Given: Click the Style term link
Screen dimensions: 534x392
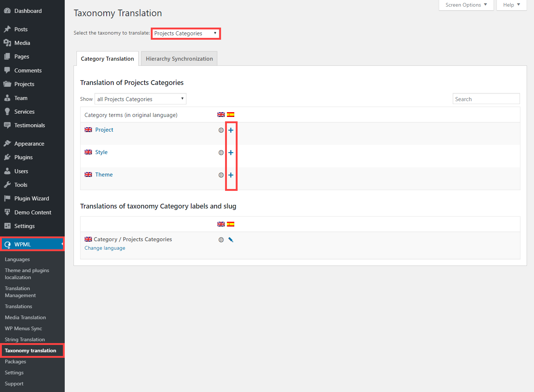Looking at the screenshot, I should point(102,152).
